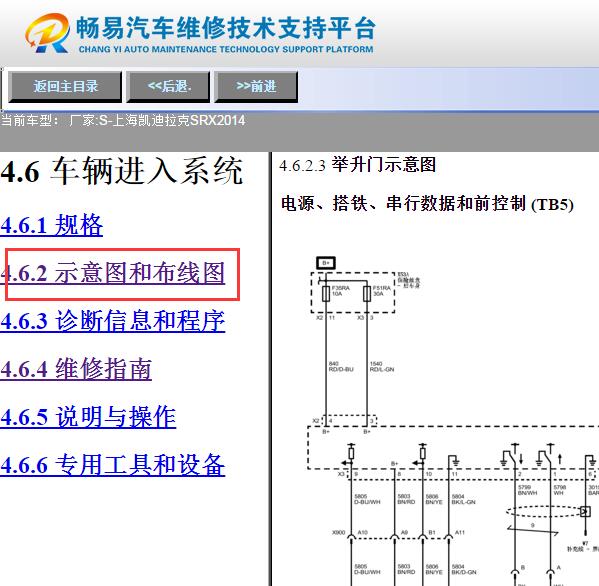The height and width of the screenshot is (586, 599).
Task: Click the 电源、搭铁、串行数据和前控制 (TB5) subtitle
Action: point(427,203)
